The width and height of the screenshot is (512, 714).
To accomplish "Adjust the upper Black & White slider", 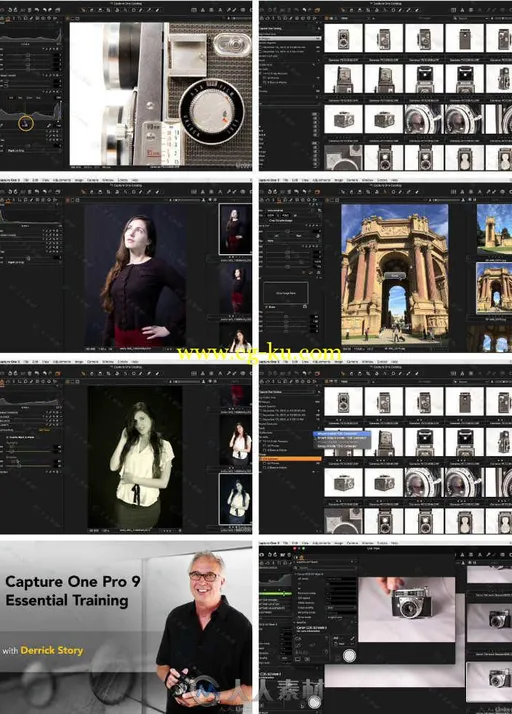I will point(30,447).
